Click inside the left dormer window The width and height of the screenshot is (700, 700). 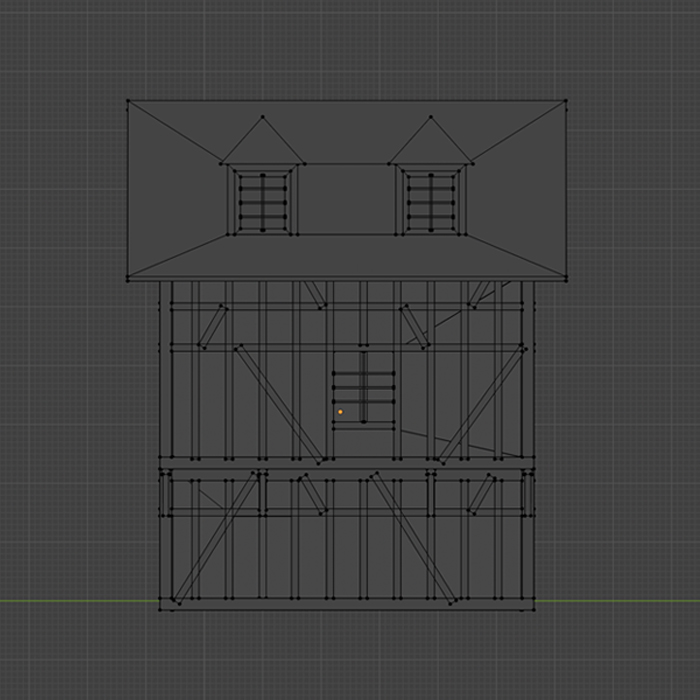coord(264,200)
